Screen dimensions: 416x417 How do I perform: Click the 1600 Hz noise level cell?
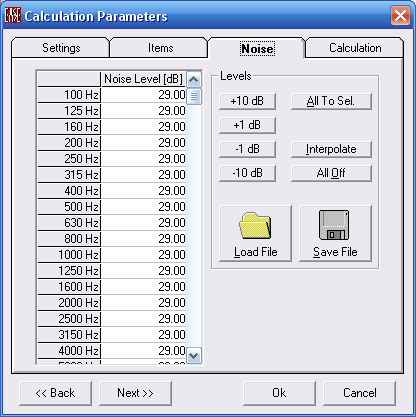point(143,287)
